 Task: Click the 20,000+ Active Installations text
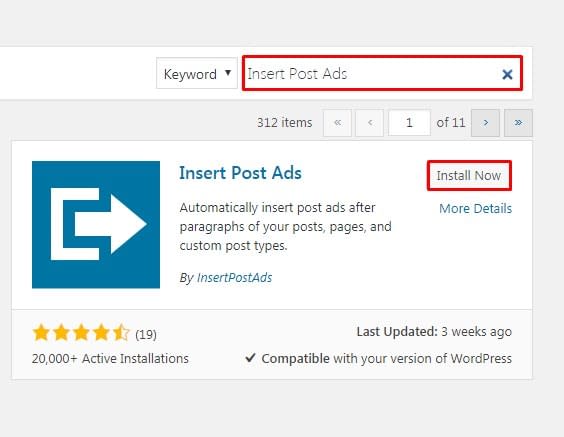[x=110, y=359]
